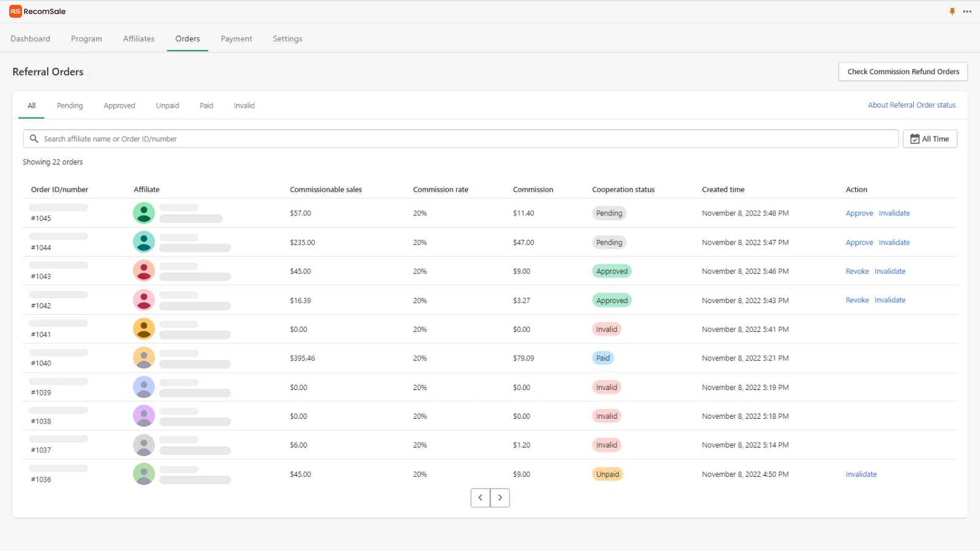This screenshot has width=980, height=551.
Task: Click the 'Showing 22 orders' text
Action: (53, 162)
